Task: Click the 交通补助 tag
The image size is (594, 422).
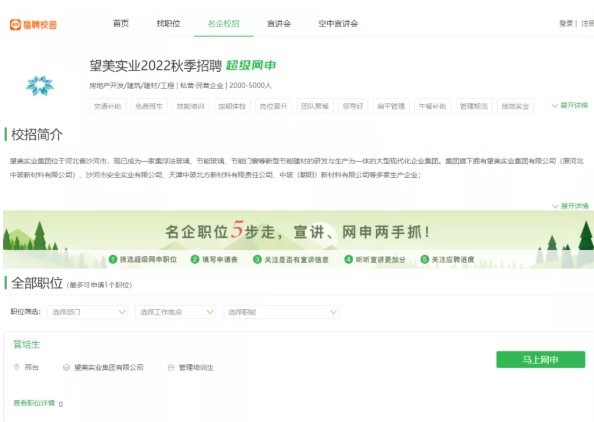Action: pyautogui.click(x=108, y=106)
